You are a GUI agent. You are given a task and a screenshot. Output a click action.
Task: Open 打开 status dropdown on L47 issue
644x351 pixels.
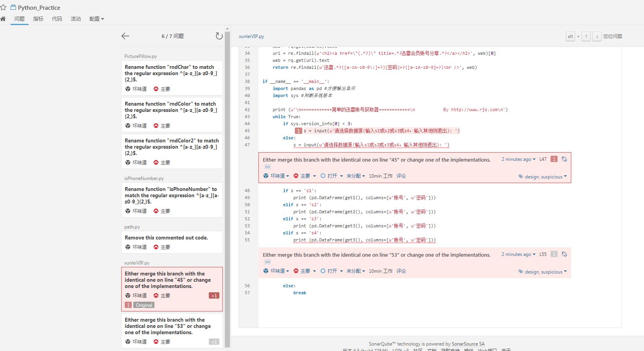pyautogui.click(x=332, y=176)
